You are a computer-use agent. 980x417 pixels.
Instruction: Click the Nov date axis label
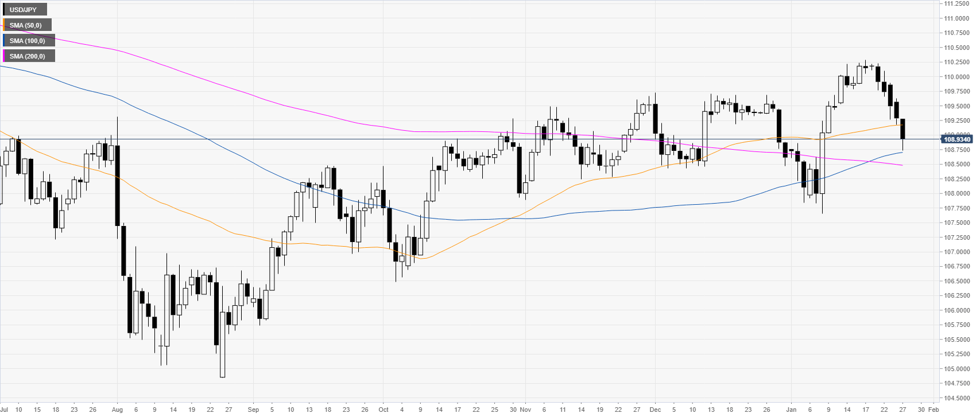(526, 410)
